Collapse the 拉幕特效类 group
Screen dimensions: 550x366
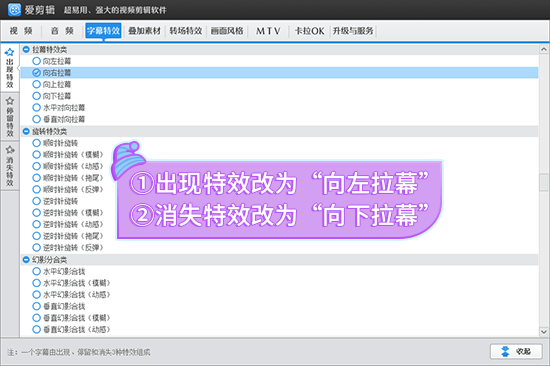[x=26, y=49]
